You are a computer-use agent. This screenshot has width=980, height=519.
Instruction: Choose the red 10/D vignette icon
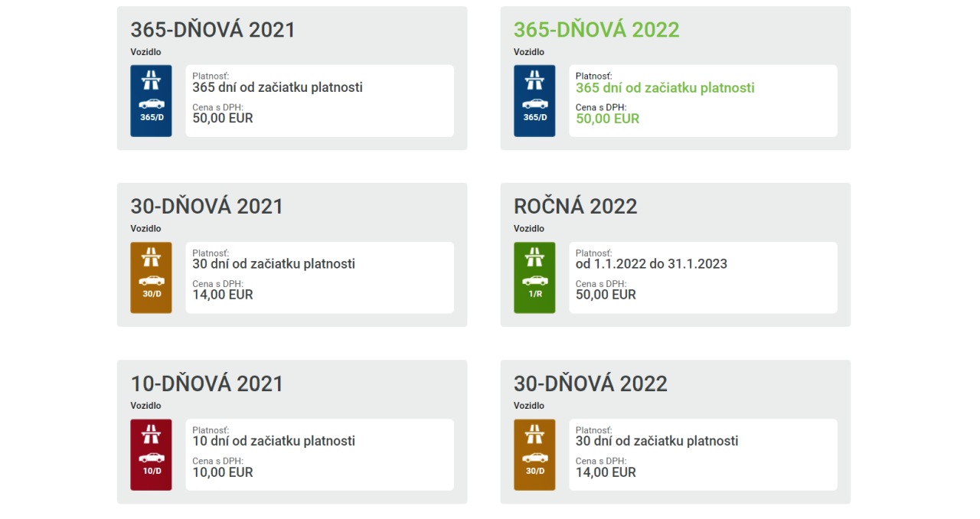pyautogui.click(x=151, y=455)
